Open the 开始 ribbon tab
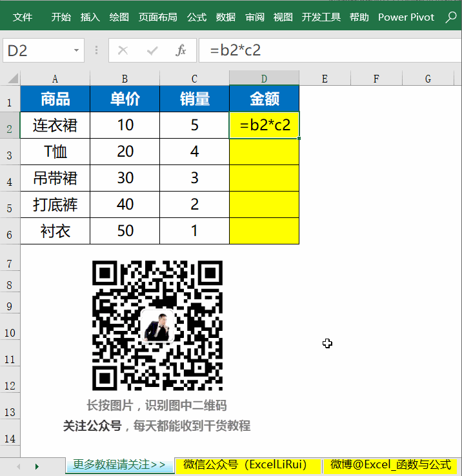 click(x=61, y=17)
